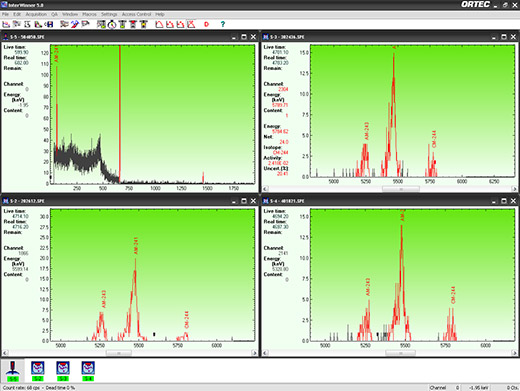Click the Isotope value CM-244 in S-3 panel
This screenshot has width=520, height=391.
(x=281, y=153)
